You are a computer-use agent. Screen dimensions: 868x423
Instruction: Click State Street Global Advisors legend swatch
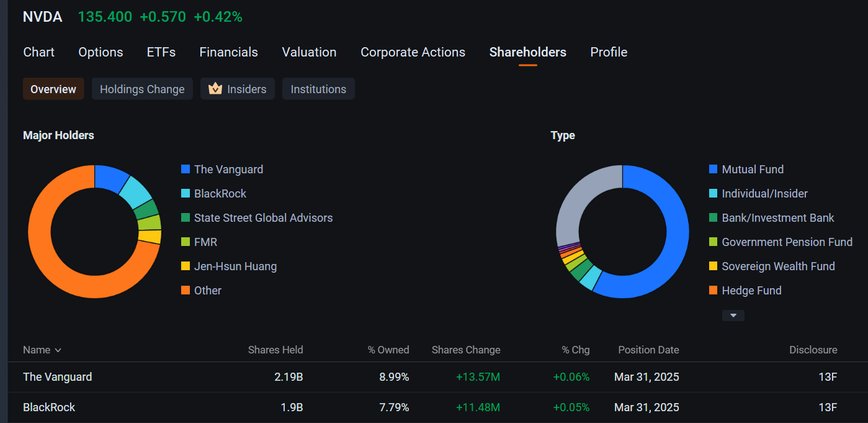point(186,217)
